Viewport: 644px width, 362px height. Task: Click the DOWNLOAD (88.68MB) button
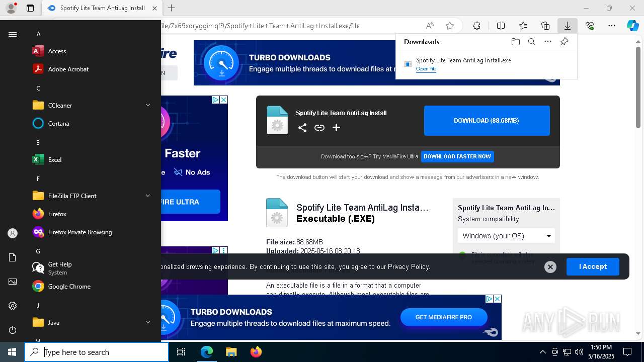point(487,121)
